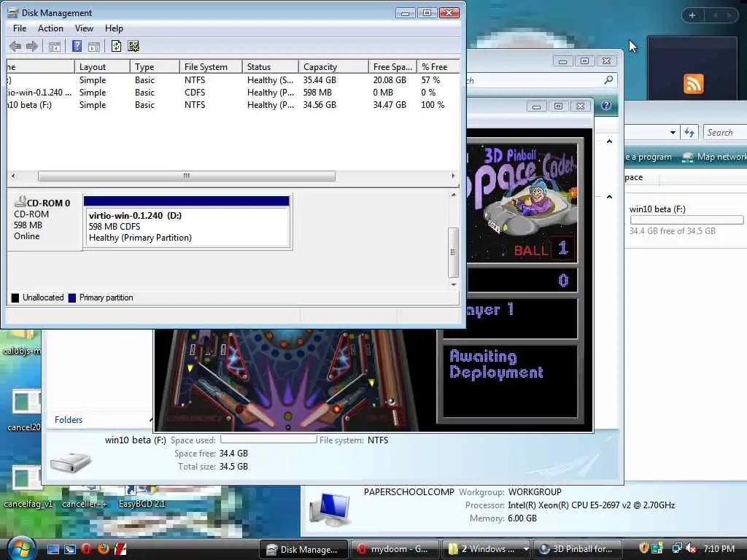The image size is (747, 560).
Task: Select the 35.44 GB NTFS volume row
Action: pos(233,80)
